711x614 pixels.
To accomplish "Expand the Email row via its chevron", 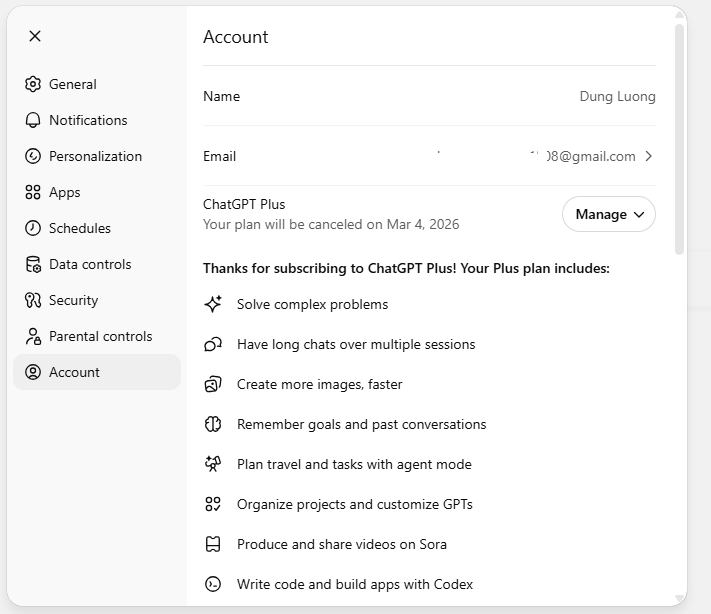I will click(649, 156).
